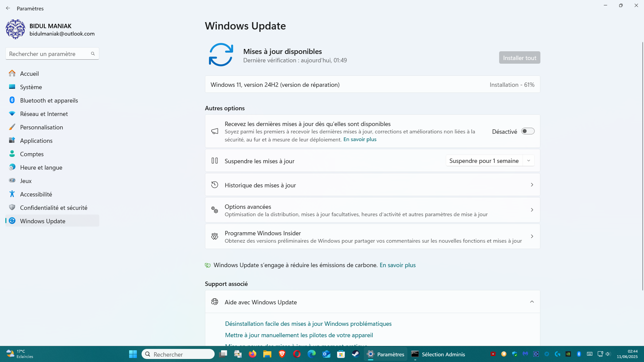Click the Malwarebytes tray icon
The image size is (644, 362).
[x=525, y=354]
